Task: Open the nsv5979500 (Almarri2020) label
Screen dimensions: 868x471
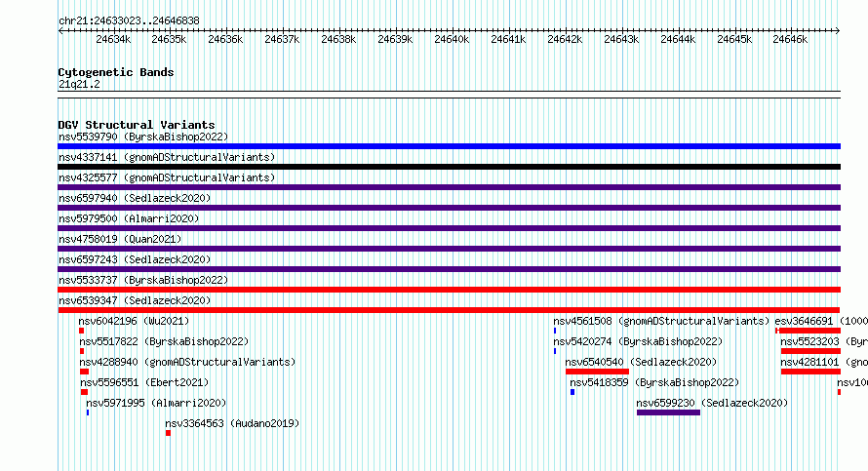Action: point(129,218)
